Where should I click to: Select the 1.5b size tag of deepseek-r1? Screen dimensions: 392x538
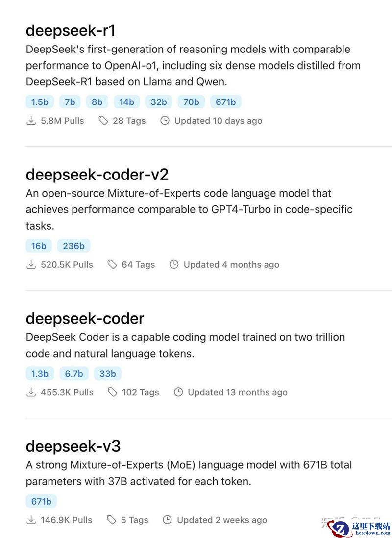click(40, 102)
